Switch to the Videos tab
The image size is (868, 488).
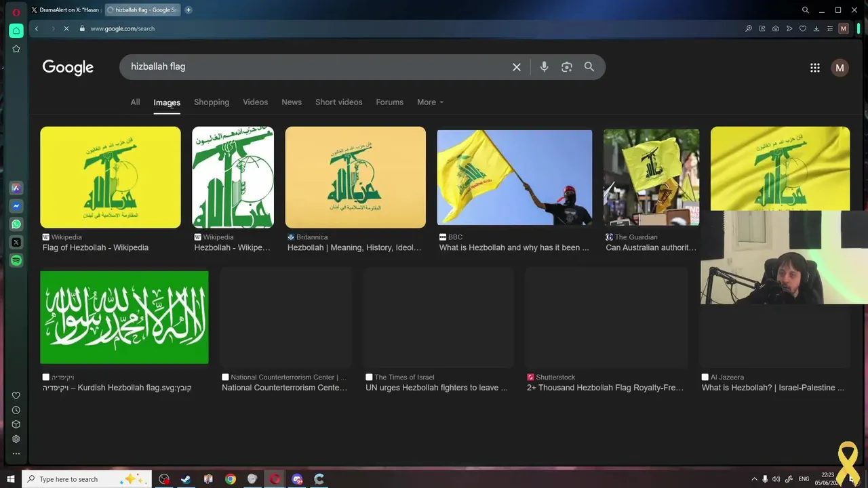(256, 102)
